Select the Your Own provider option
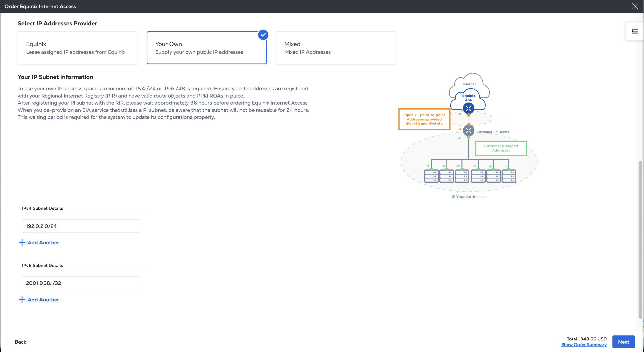This screenshot has height=352, width=644. (x=206, y=48)
